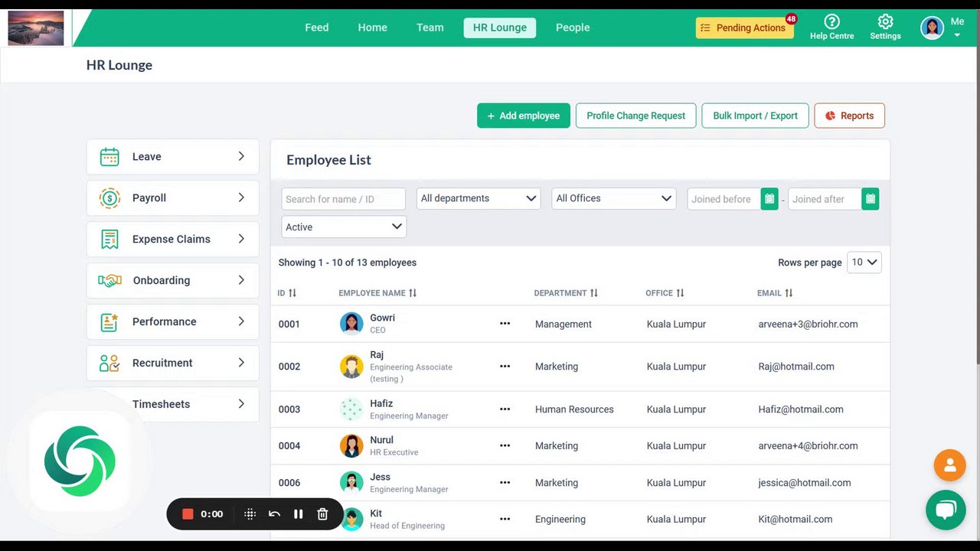
Task: Open the Joined before calendar picker
Action: tap(769, 199)
